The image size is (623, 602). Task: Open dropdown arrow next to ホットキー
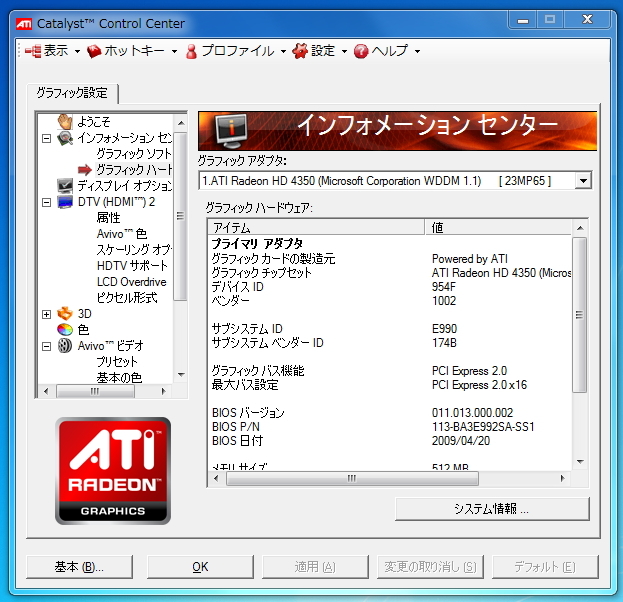pyautogui.click(x=174, y=51)
